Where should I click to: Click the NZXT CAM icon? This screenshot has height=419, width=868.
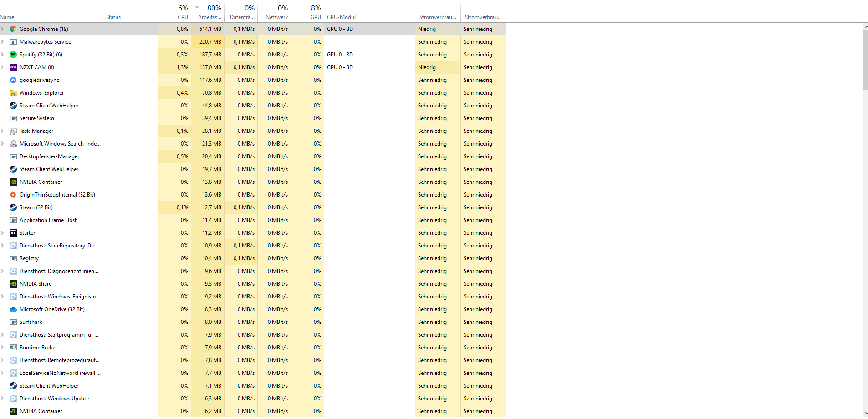click(13, 67)
